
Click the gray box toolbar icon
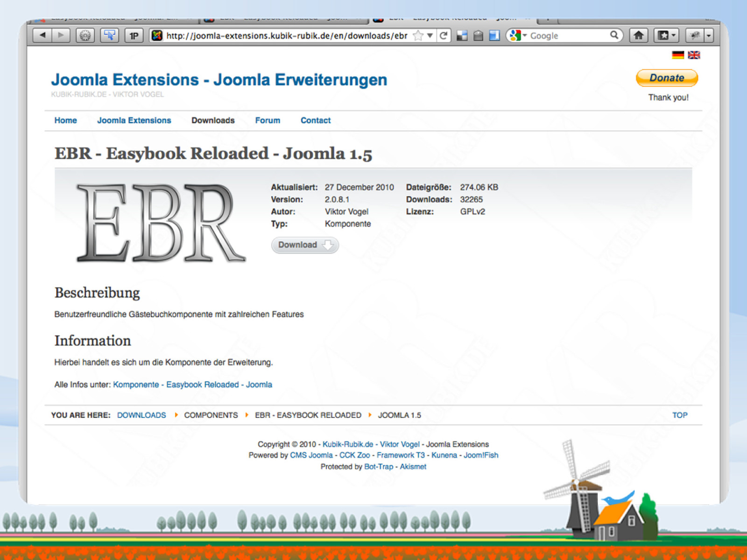tap(478, 35)
